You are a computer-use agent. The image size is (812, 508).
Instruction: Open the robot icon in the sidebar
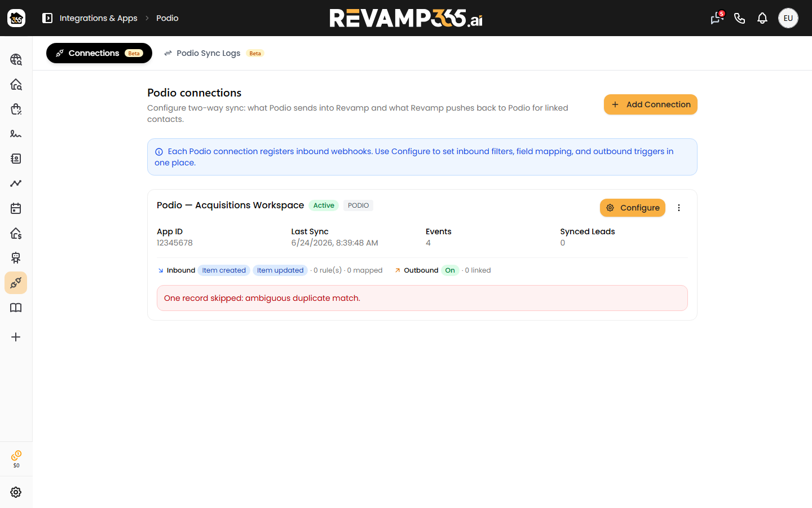coord(16,258)
